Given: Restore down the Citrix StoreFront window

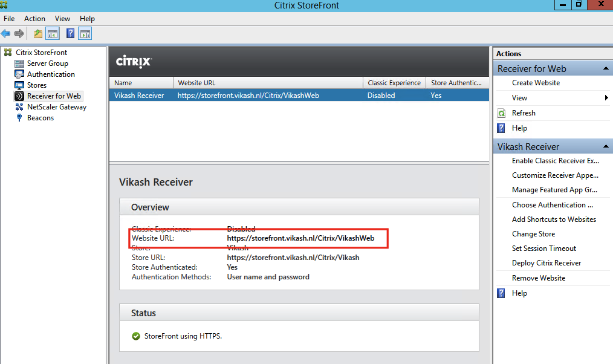Looking at the screenshot, I should pyautogui.click(x=579, y=4).
